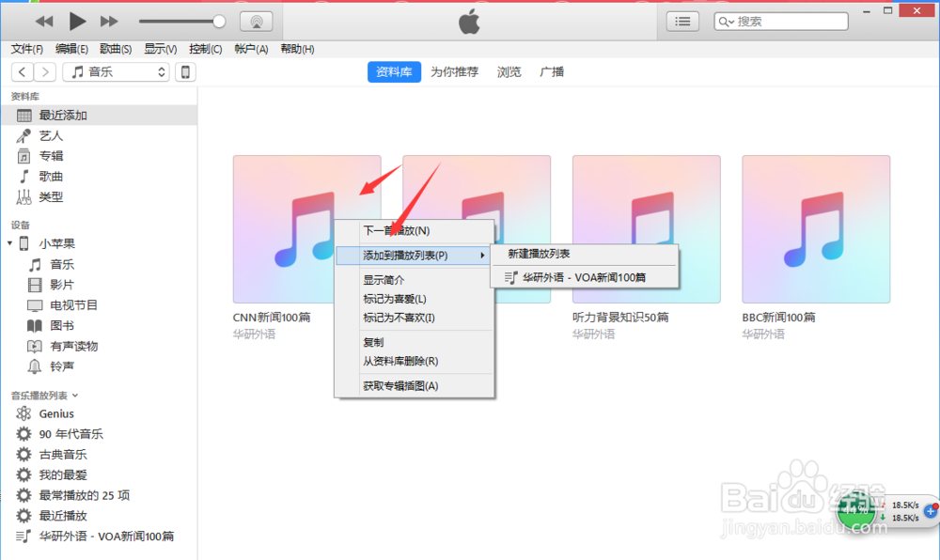Choose 标记为不喜欢(I) in context menu
This screenshot has height=560, width=940.
pyautogui.click(x=415, y=318)
